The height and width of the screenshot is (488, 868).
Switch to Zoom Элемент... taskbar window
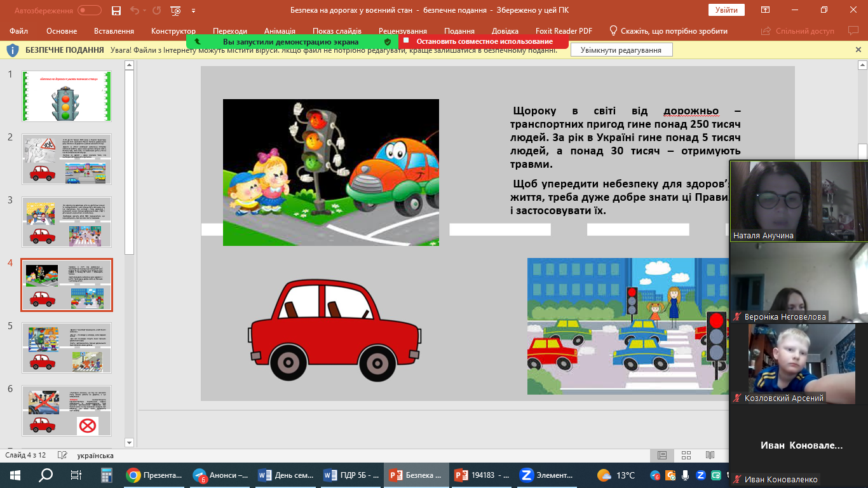tap(548, 475)
